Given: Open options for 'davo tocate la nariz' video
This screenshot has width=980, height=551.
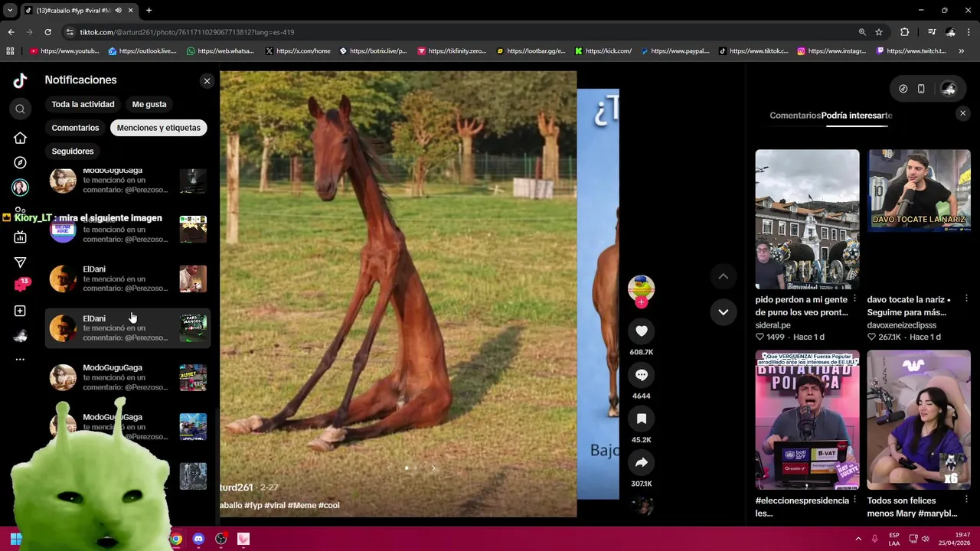Looking at the screenshot, I should (x=966, y=298).
